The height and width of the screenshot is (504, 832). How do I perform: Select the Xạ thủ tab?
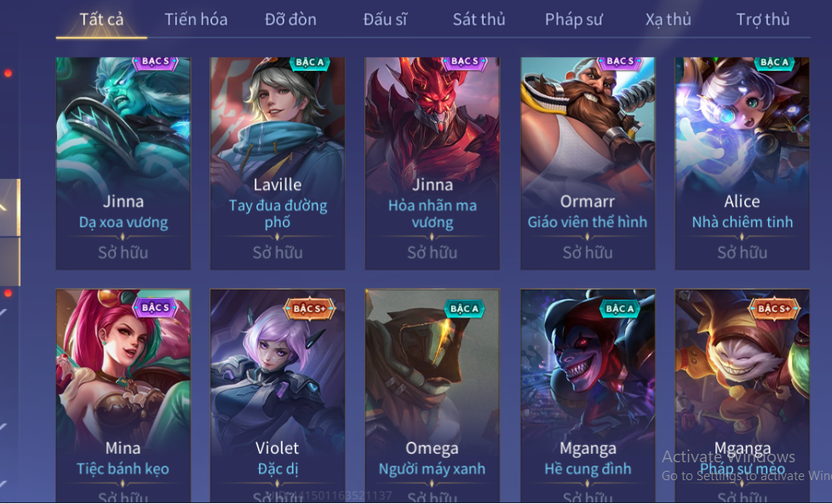[668, 20]
